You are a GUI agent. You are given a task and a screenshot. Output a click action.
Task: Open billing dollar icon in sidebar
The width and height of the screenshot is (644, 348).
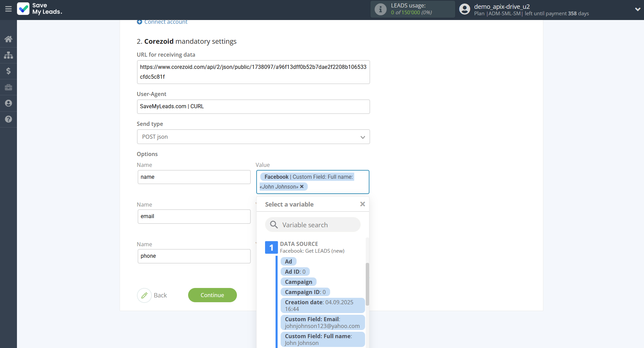point(8,71)
